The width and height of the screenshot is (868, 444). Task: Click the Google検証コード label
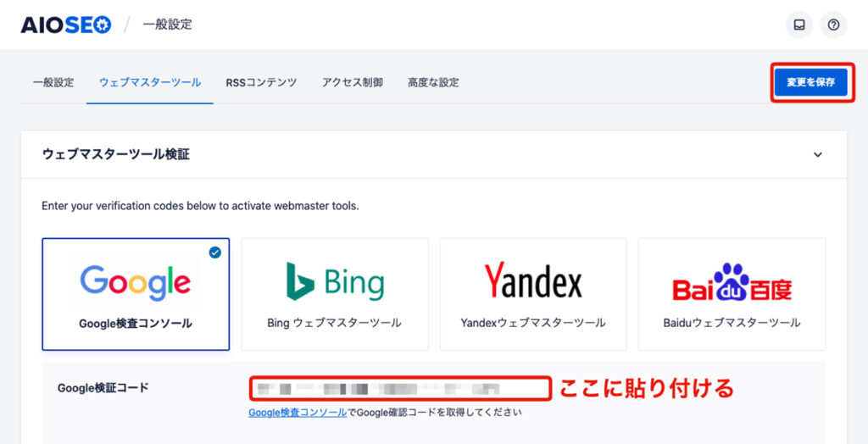click(103, 388)
